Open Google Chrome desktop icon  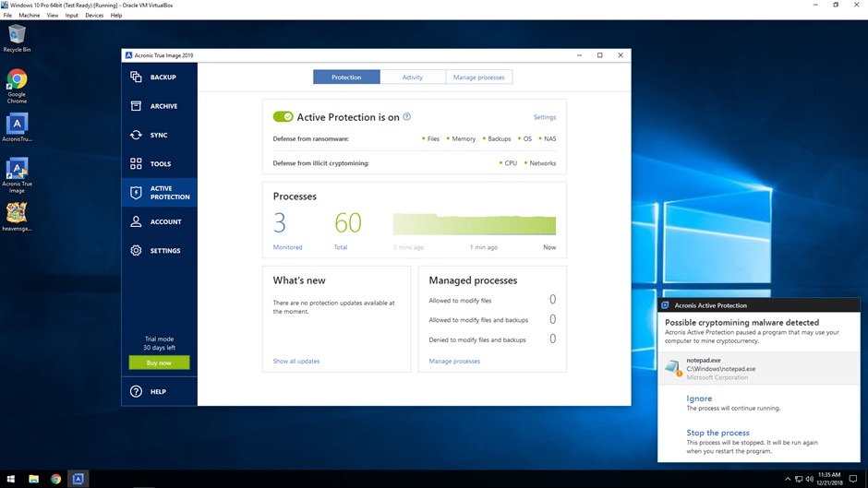(17, 87)
